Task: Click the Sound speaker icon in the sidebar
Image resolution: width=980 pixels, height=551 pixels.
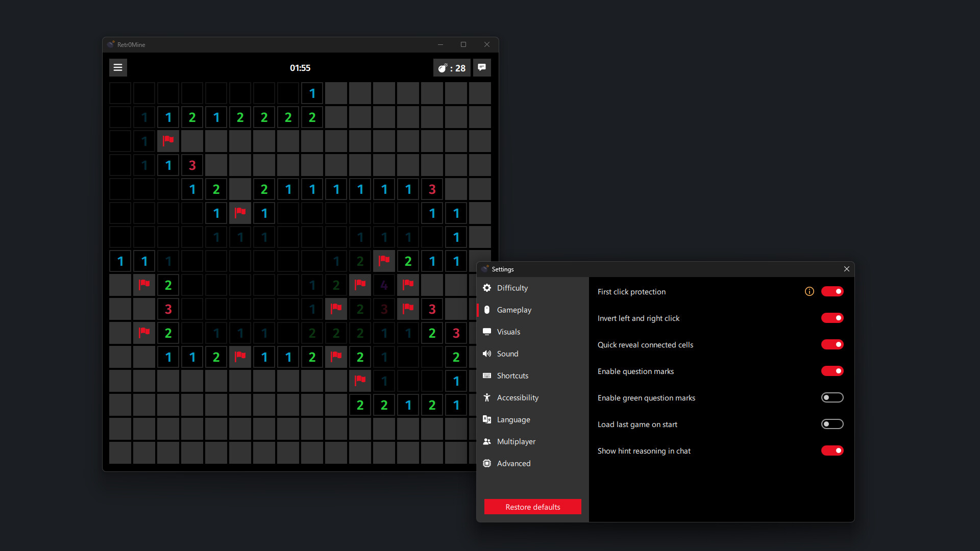Action: (x=487, y=354)
